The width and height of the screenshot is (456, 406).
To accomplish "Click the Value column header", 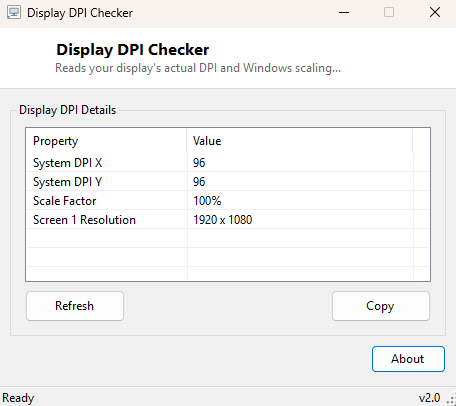I will coord(300,141).
